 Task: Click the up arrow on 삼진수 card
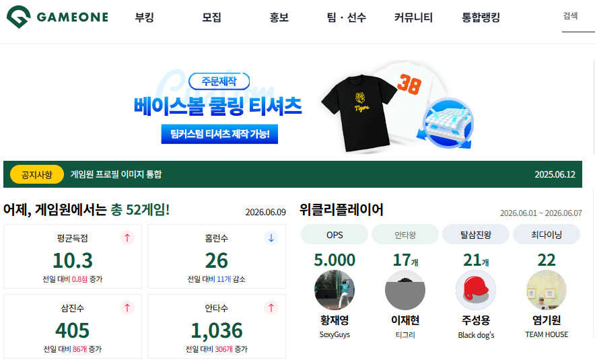click(127, 307)
